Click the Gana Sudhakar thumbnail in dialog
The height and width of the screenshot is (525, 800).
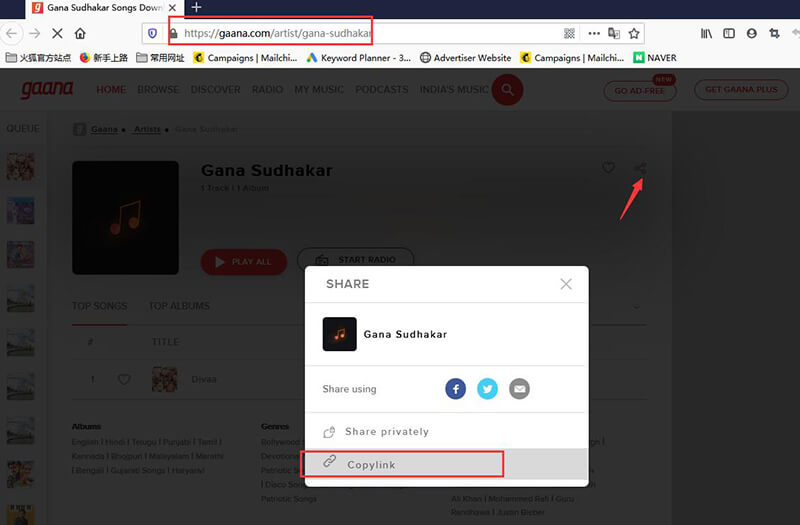pos(339,334)
